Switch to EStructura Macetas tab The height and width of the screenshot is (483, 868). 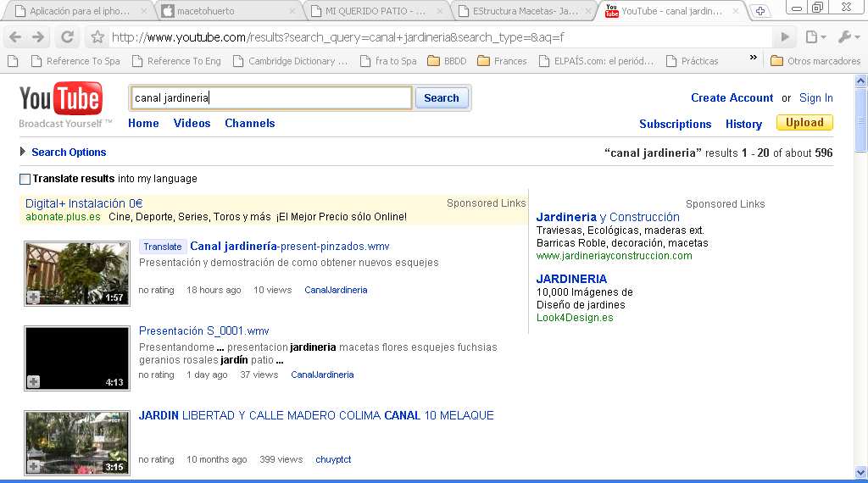pyautogui.click(x=525, y=11)
